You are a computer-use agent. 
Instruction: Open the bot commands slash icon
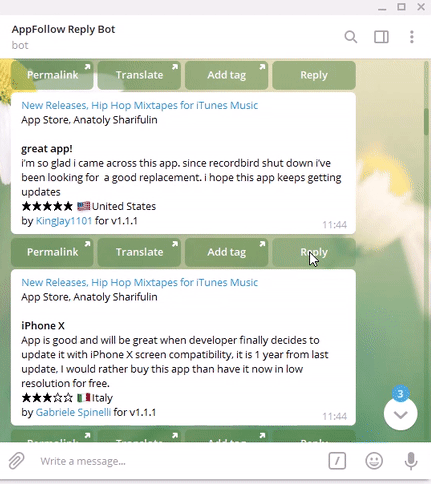[x=337, y=461]
